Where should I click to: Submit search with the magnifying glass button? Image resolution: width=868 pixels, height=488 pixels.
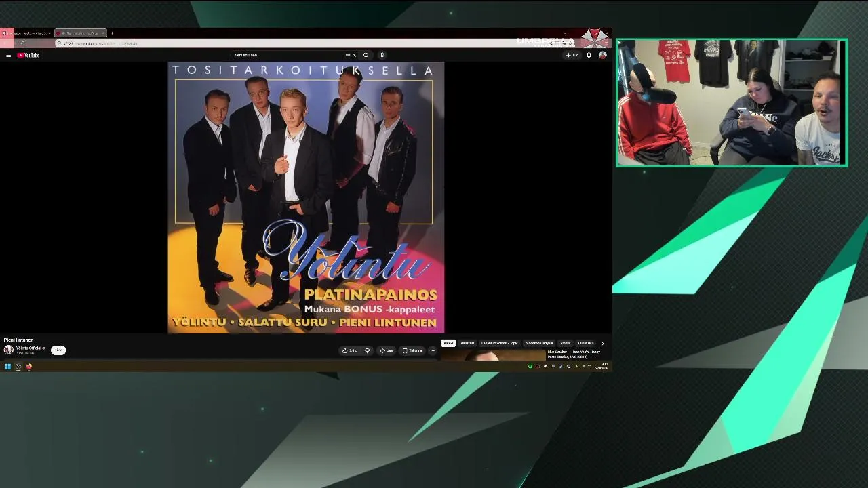[366, 55]
